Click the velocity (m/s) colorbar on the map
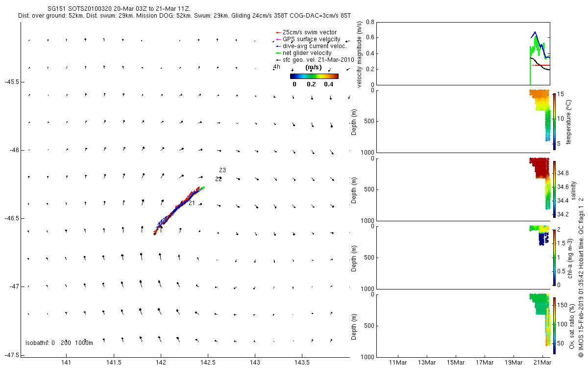The width and height of the screenshot is (588, 368). click(314, 76)
